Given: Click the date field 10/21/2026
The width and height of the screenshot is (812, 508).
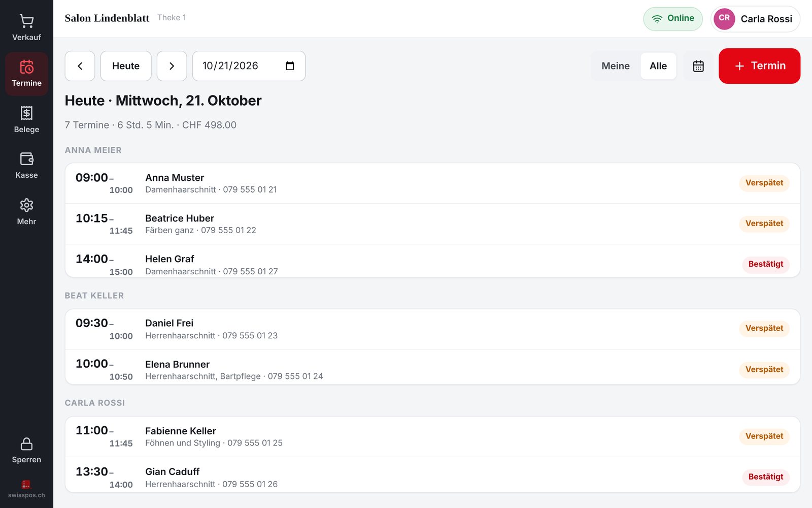Looking at the screenshot, I should (x=249, y=66).
